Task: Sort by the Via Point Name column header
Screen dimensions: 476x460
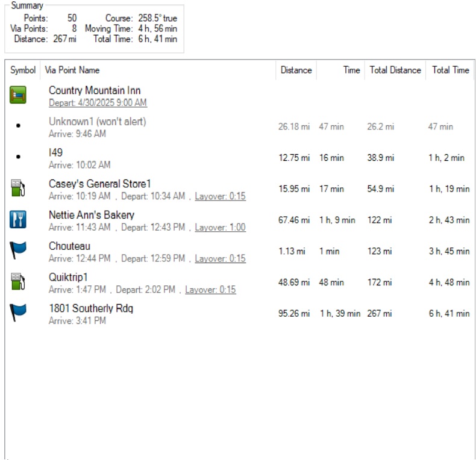Action: pyautogui.click(x=158, y=70)
